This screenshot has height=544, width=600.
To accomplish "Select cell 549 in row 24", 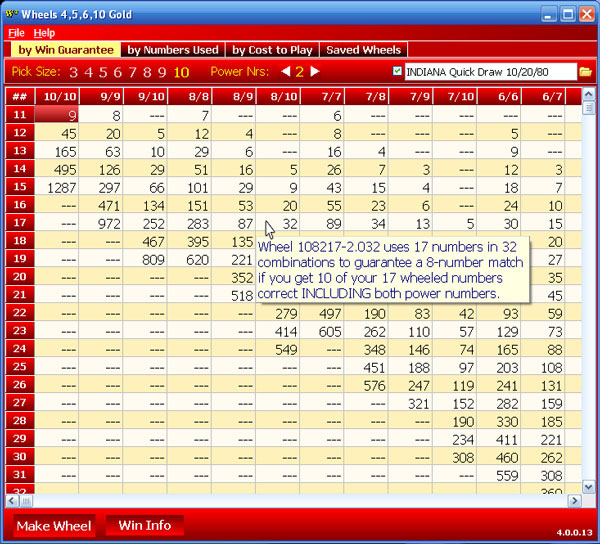I will [278, 350].
